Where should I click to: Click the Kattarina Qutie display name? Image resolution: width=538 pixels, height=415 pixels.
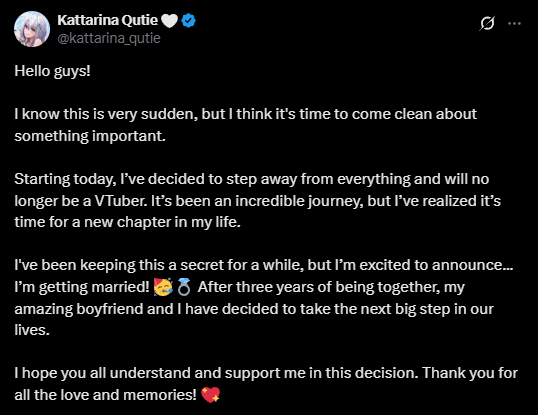(x=107, y=21)
